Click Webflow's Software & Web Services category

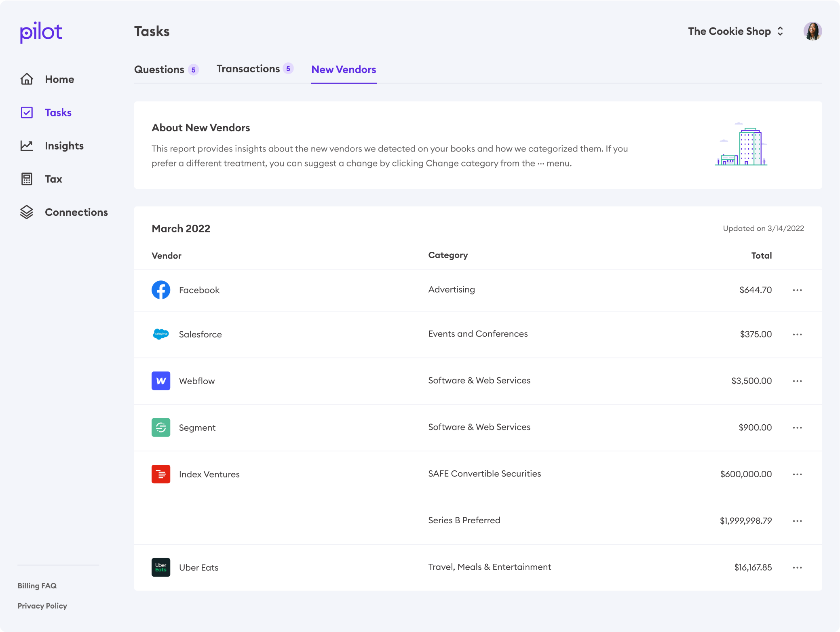pos(479,380)
